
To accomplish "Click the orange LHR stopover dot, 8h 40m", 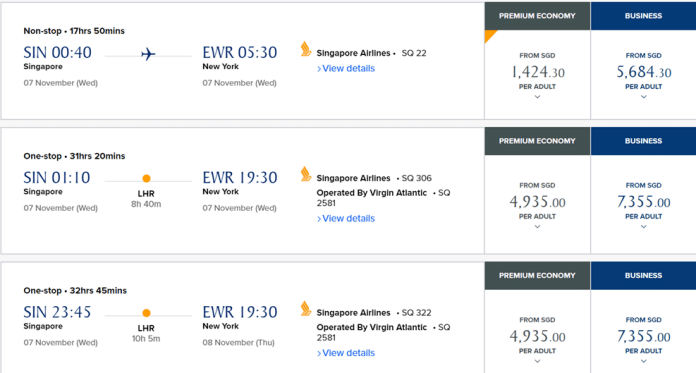I will (x=146, y=179).
